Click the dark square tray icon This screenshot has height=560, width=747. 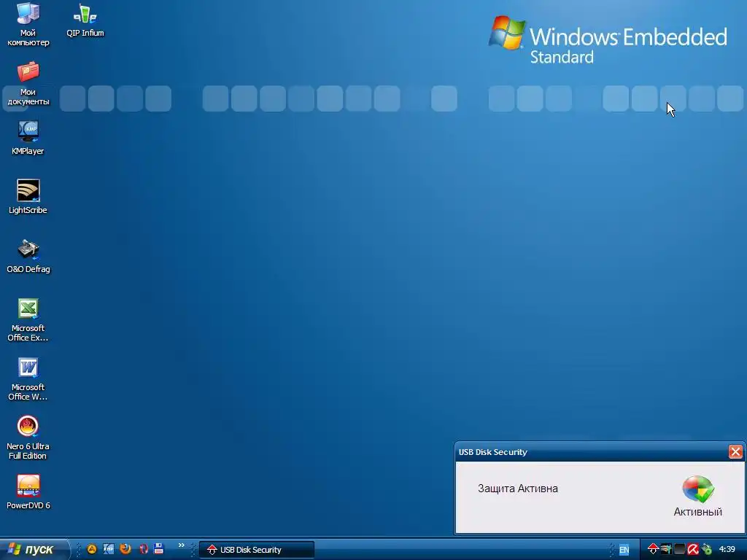[680, 549]
